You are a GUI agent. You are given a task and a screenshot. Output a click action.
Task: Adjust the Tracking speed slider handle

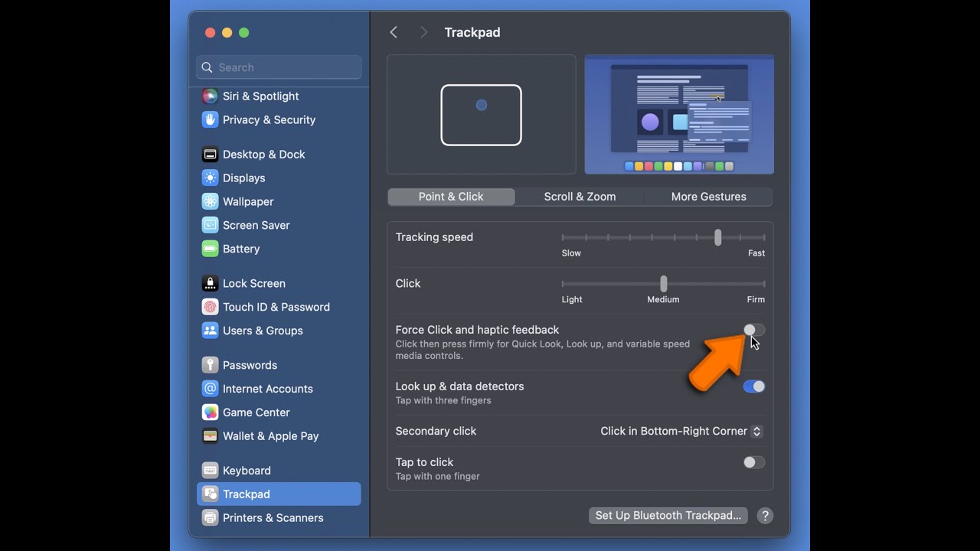[x=717, y=237]
